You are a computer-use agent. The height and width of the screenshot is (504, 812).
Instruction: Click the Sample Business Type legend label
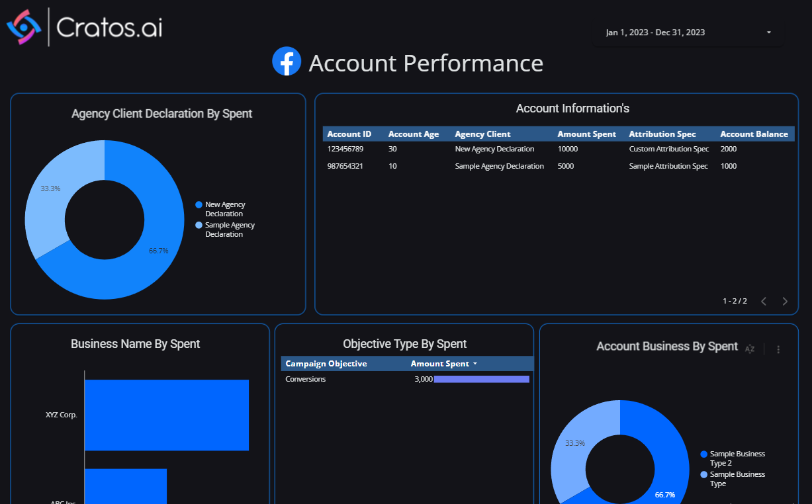pyautogui.click(x=737, y=479)
